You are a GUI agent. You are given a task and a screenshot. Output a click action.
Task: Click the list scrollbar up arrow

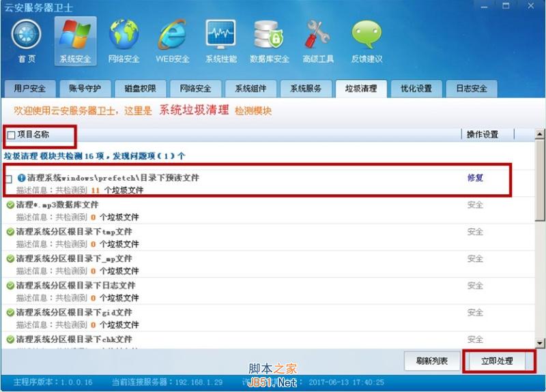(x=540, y=134)
